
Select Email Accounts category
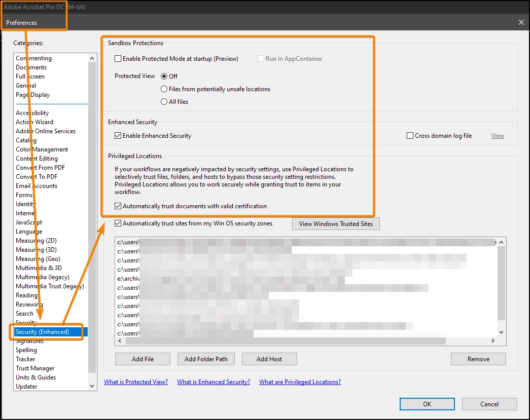pos(37,186)
